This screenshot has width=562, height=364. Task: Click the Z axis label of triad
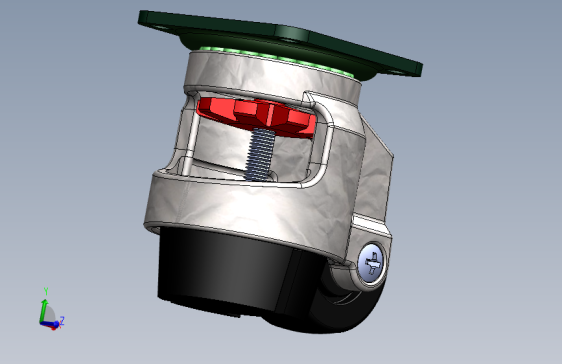[x=62, y=320]
